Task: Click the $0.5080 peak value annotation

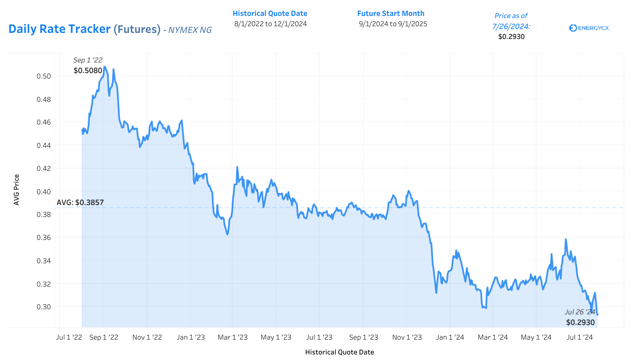Action: pos(88,70)
